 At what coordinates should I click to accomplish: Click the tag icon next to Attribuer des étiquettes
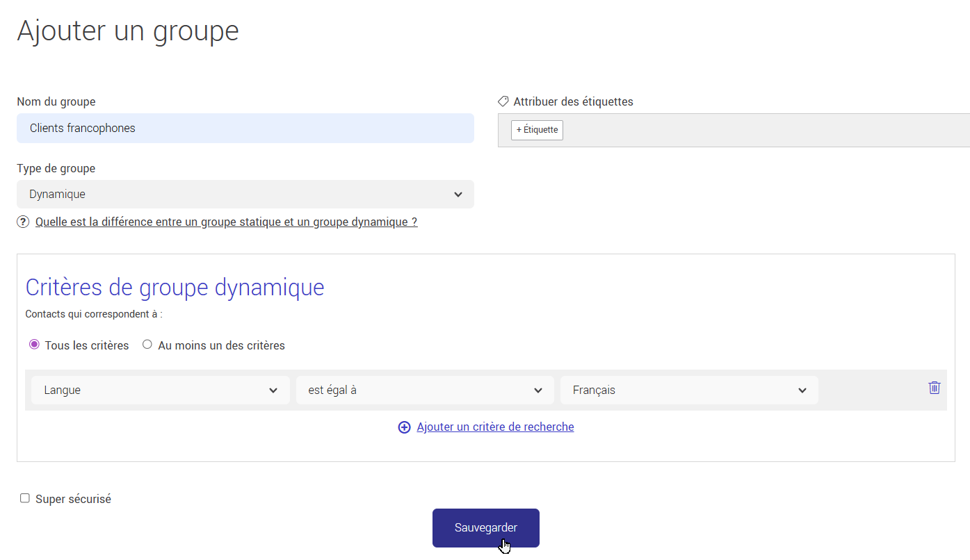coord(503,101)
